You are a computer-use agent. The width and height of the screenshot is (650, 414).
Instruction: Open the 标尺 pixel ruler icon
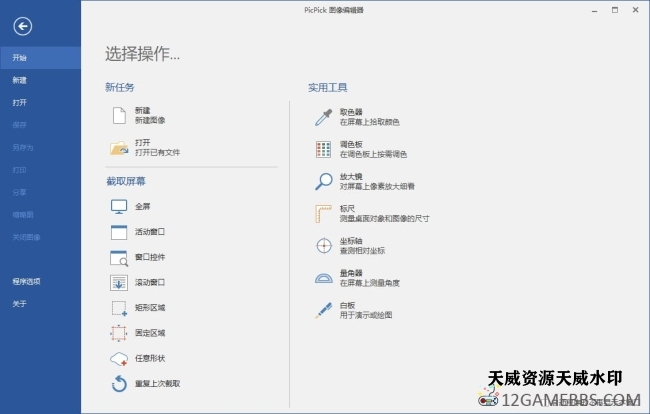[323, 213]
